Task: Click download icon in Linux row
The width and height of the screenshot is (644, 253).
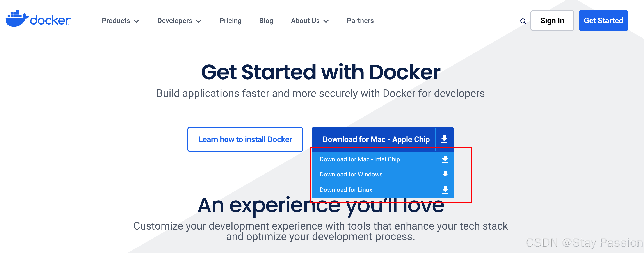Action: (x=445, y=190)
